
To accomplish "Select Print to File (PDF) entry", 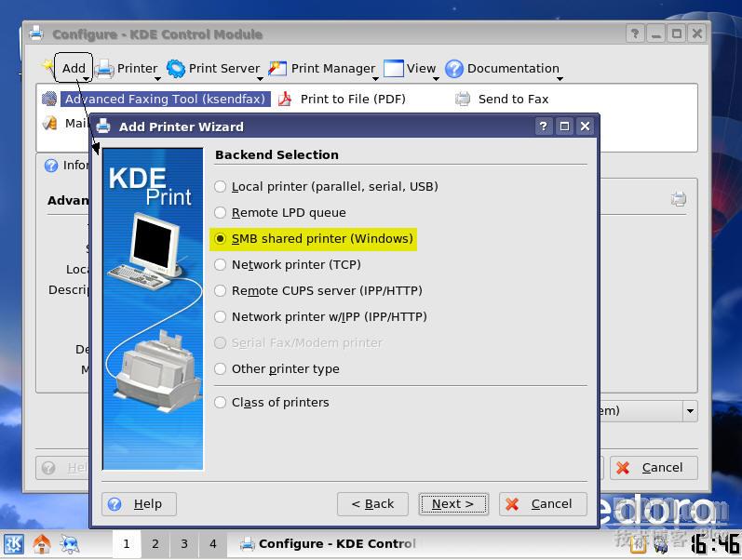I will [x=353, y=100].
